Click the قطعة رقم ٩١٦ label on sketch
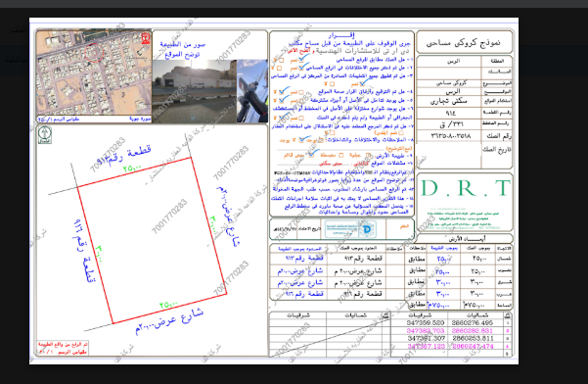The height and width of the screenshot is (384, 588). [83, 250]
